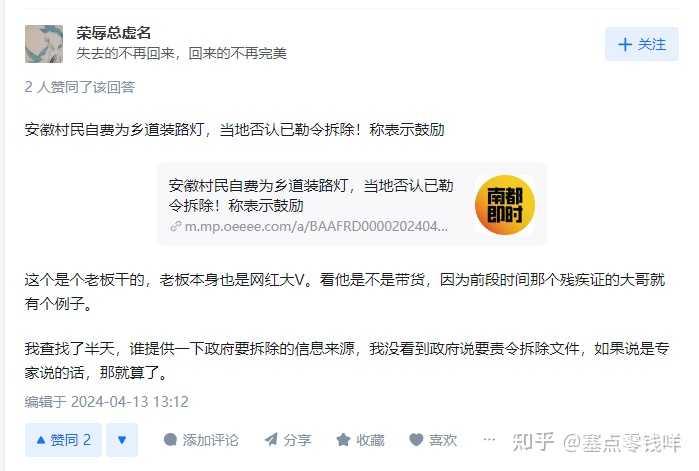Click the comment bubble icon
Screen dimensions: 699x471
click(x=170, y=440)
